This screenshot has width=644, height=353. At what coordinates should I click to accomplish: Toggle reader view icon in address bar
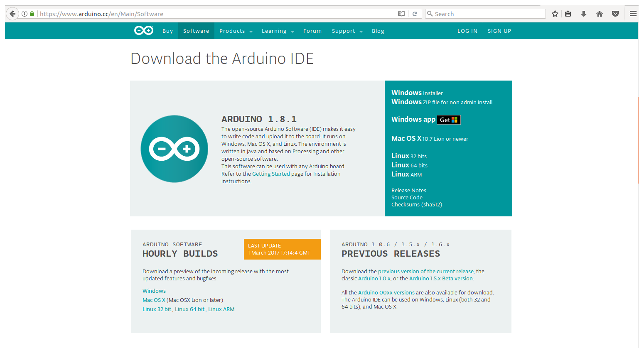[x=401, y=14]
